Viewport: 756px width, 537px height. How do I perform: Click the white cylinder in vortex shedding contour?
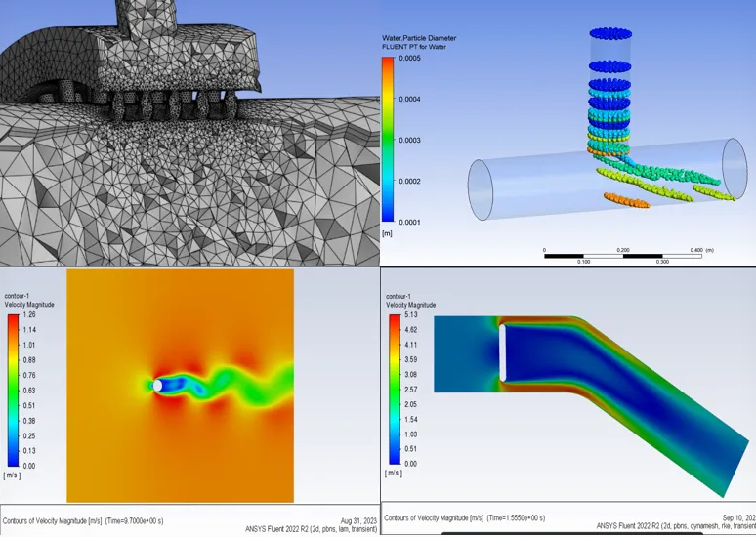click(x=158, y=386)
